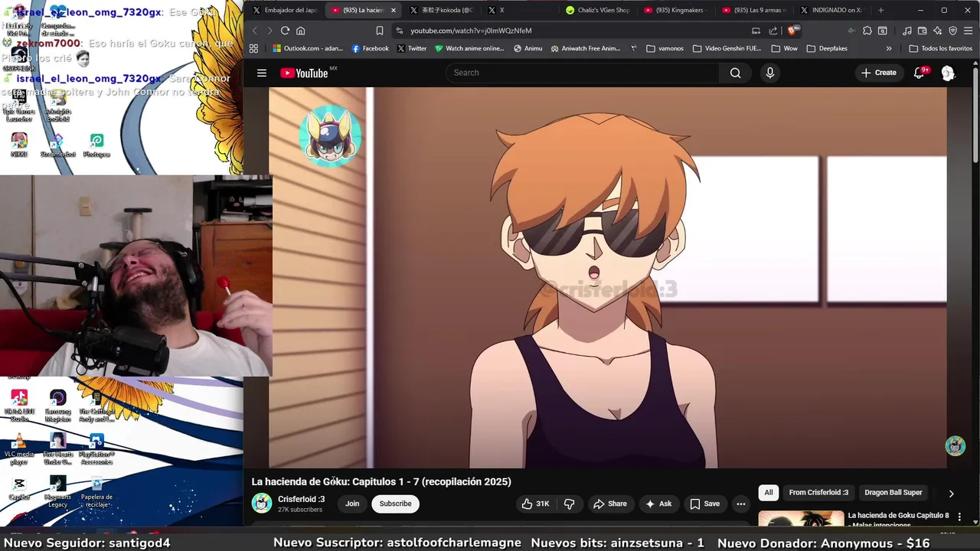Viewport: 980px width, 551px height.
Task: Open browser main menu button
Action: coord(969,31)
